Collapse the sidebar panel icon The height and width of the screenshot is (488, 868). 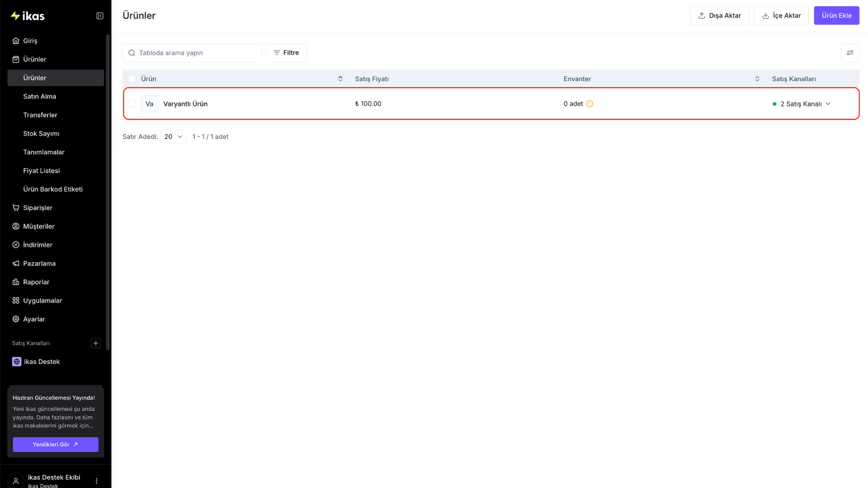tap(100, 16)
